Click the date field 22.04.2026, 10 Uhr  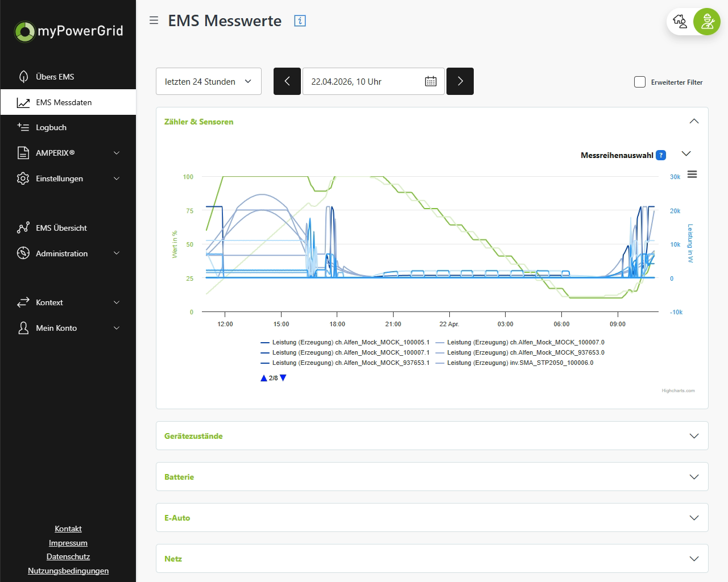point(374,81)
